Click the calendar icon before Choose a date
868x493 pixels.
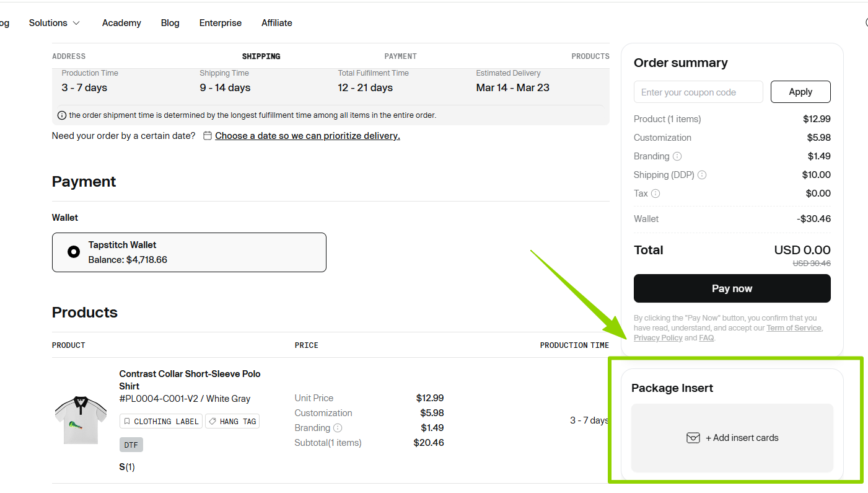208,136
